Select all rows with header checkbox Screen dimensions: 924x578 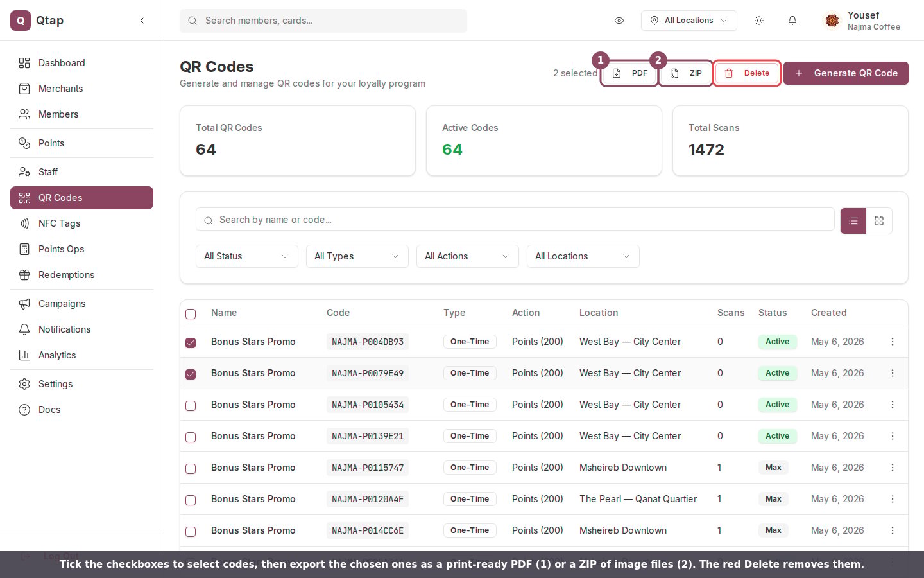(191, 314)
